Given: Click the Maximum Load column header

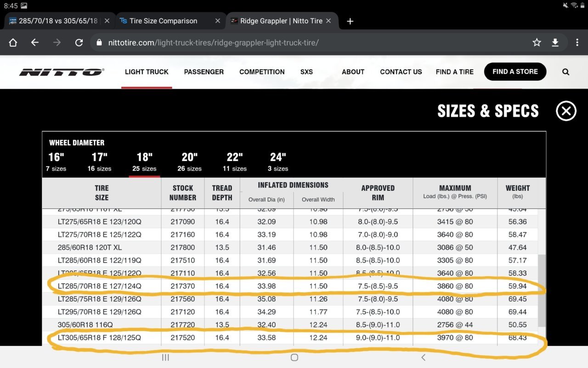Looking at the screenshot, I should click(x=455, y=192).
